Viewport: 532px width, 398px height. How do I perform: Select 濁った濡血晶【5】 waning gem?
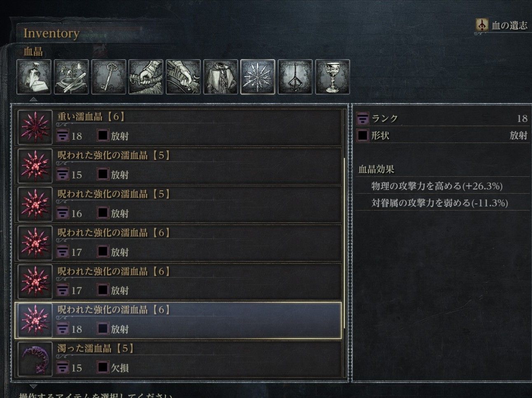point(178,359)
